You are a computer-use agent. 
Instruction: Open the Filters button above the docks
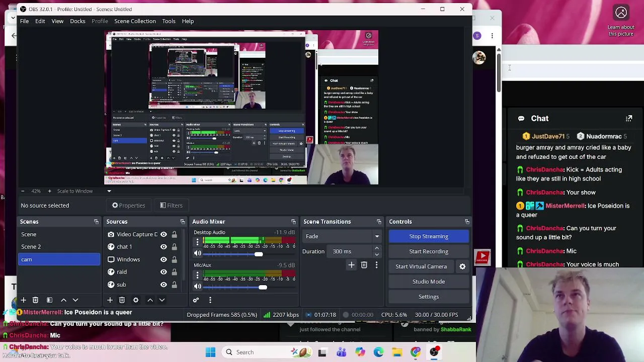pos(171,206)
